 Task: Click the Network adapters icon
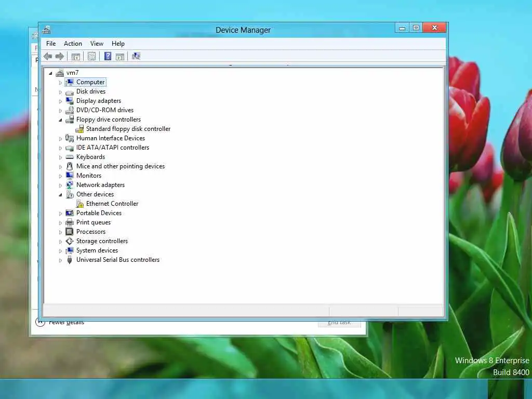[70, 185]
